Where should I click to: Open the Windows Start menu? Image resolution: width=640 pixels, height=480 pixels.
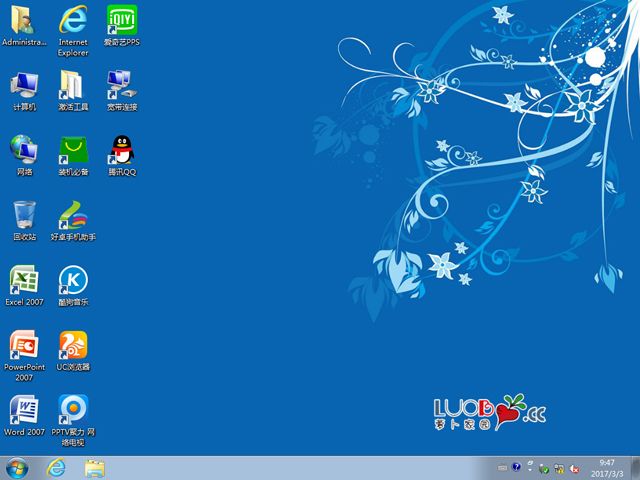pos(17,467)
